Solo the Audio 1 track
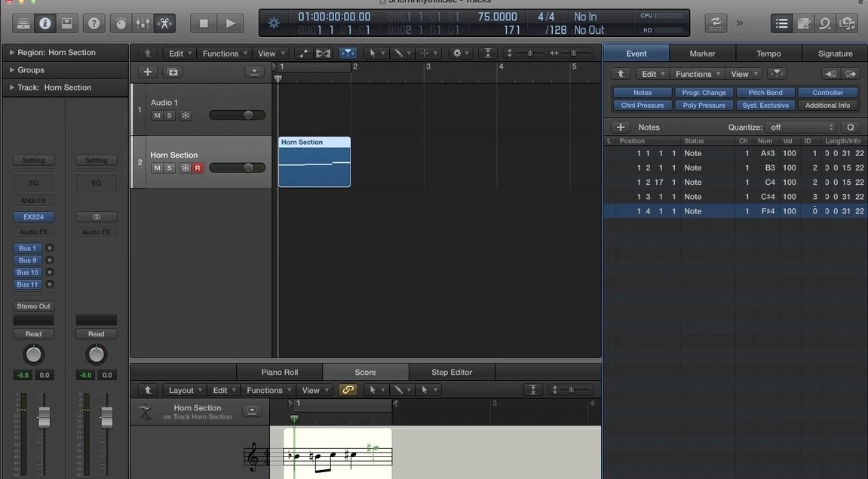868x479 pixels. (170, 115)
